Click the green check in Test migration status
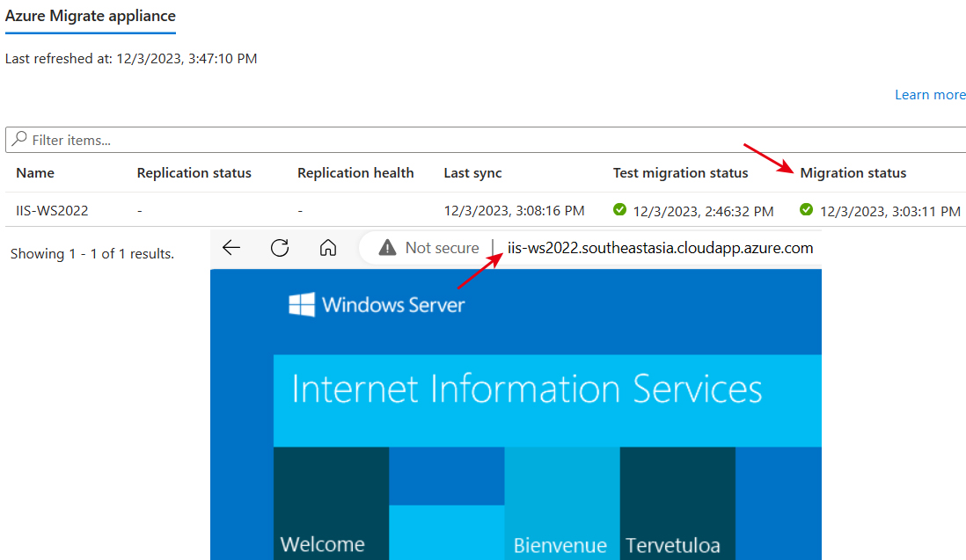 619,210
